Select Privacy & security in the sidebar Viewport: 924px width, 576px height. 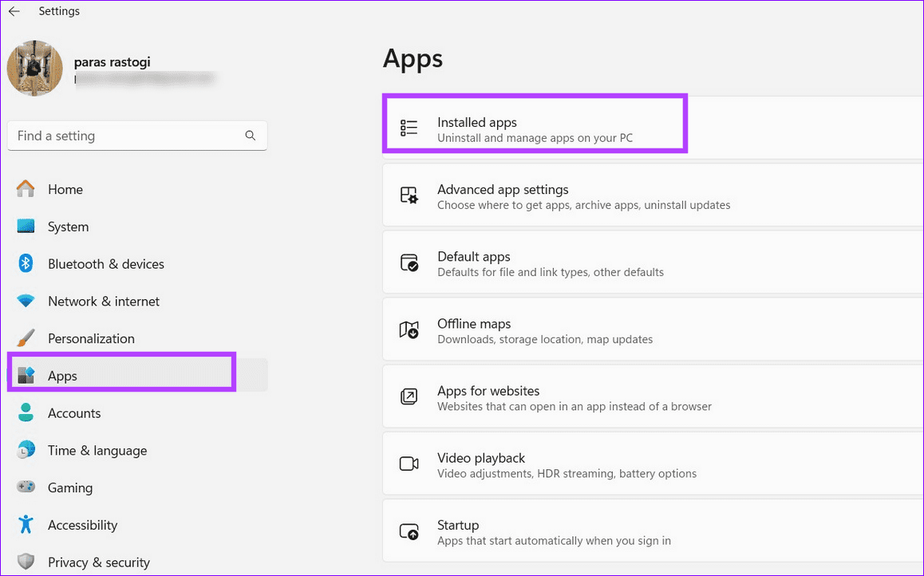(97, 562)
